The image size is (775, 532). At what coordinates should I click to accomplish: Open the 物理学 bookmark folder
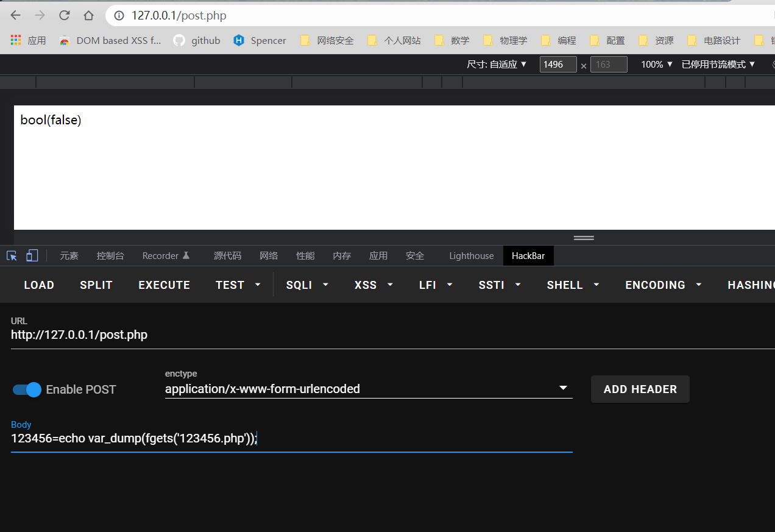point(505,40)
